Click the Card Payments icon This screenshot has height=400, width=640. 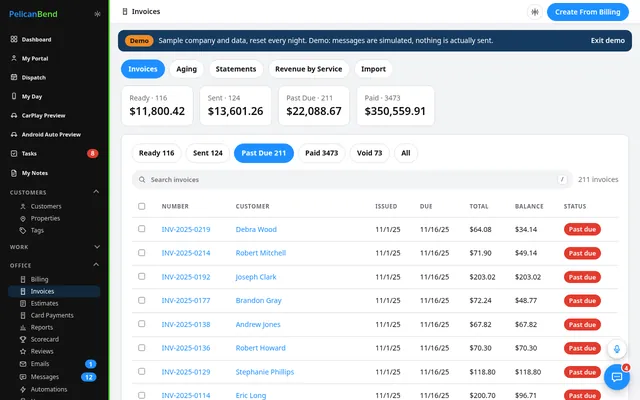[23, 316]
